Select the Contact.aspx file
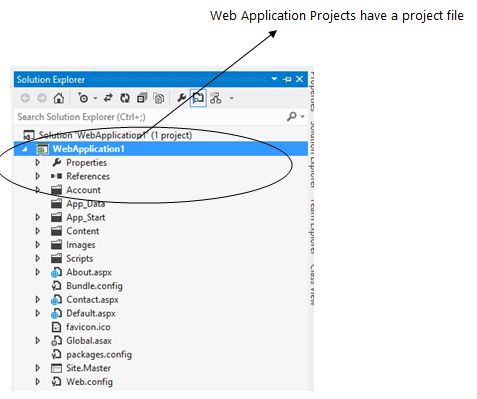The width and height of the screenshot is (477, 399). coord(92,300)
